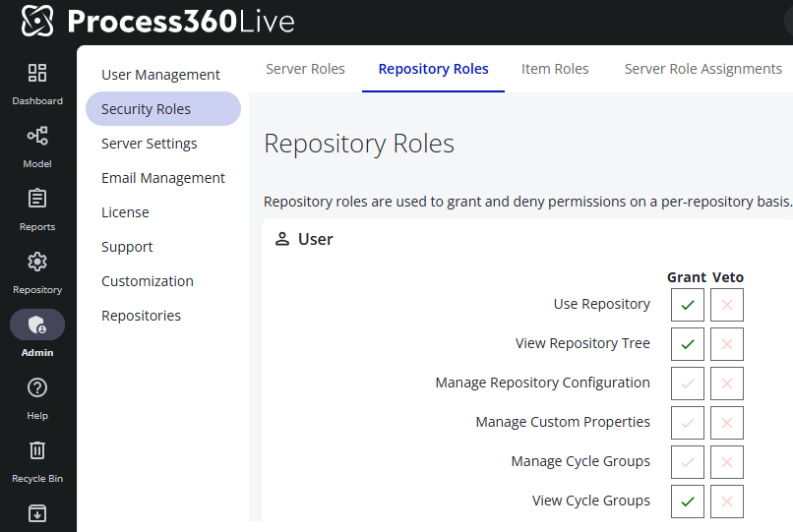Viewport: 793px width, 532px height.
Task: Toggle Grant for Manage Repository Configuration
Action: (x=688, y=384)
